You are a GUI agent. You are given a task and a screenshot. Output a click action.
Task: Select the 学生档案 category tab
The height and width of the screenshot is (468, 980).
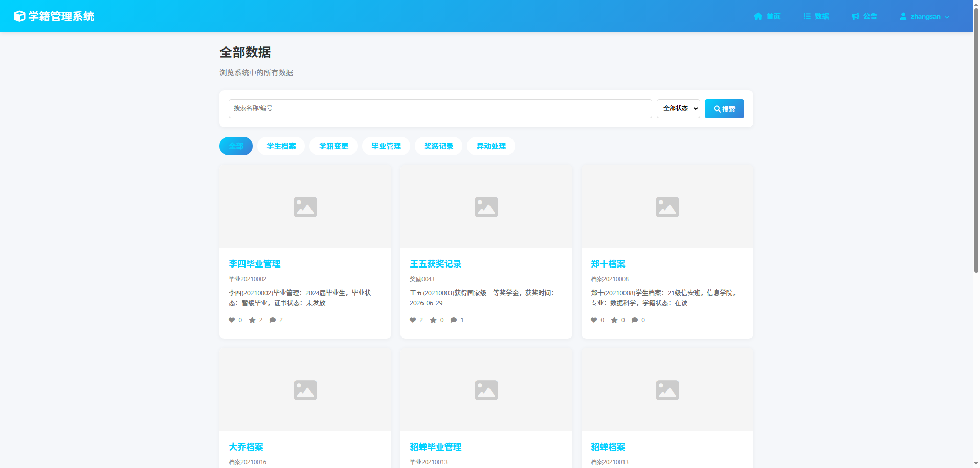[281, 146]
